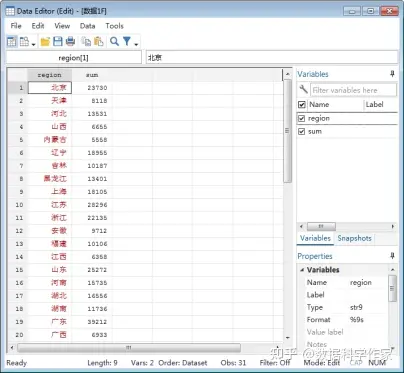The height and width of the screenshot is (373, 404).
Task: Uncheck the sum variable checkbox
Action: coord(302,131)
